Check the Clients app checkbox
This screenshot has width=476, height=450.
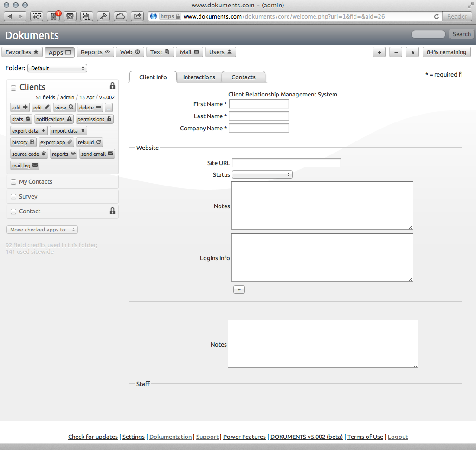tap(13, 88)
